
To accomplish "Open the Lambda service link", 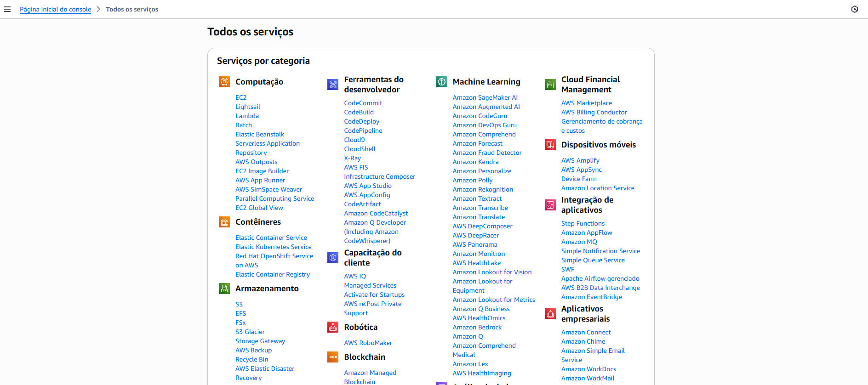I will (x=247, y=116).
